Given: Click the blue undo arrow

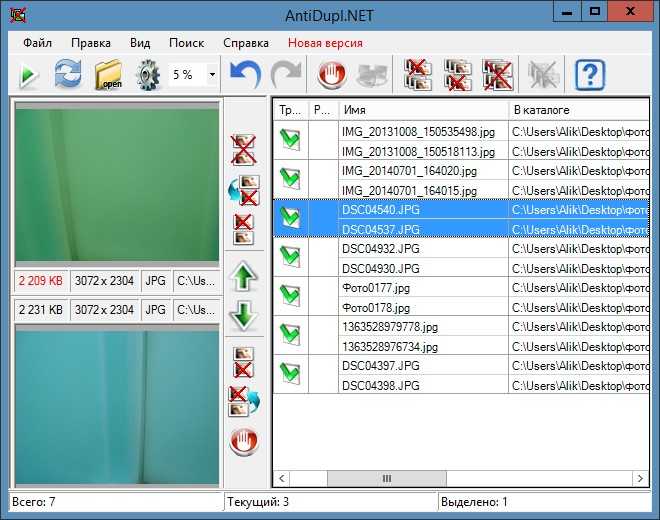Looking at the screenshot, I should pyautogui.click(x=245, y=75).
